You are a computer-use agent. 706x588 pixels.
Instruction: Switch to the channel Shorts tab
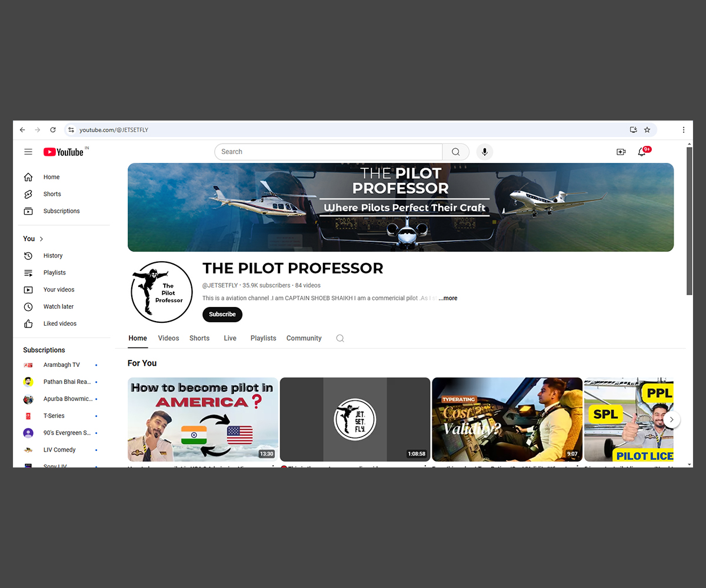[x=199, y=338]
